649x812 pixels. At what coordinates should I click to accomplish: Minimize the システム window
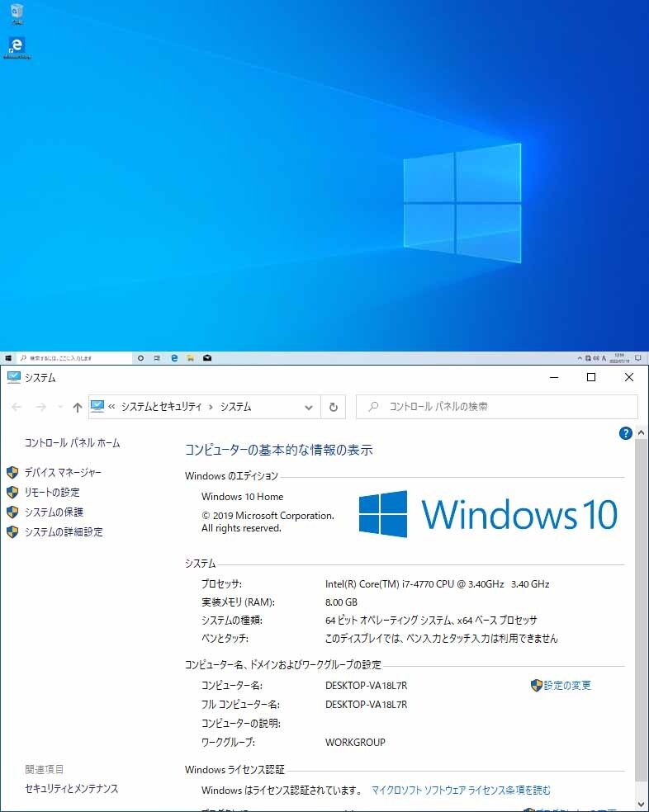[554, 377]
